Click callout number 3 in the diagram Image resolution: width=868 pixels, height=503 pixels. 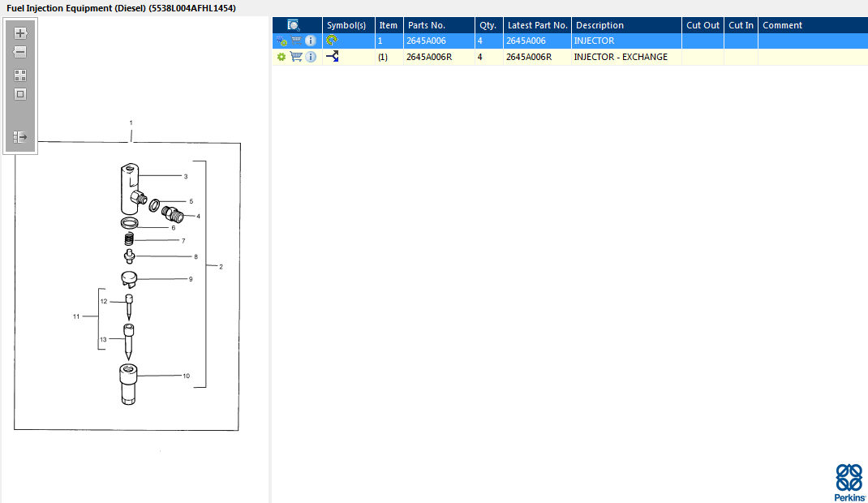[x=186, y=177]
